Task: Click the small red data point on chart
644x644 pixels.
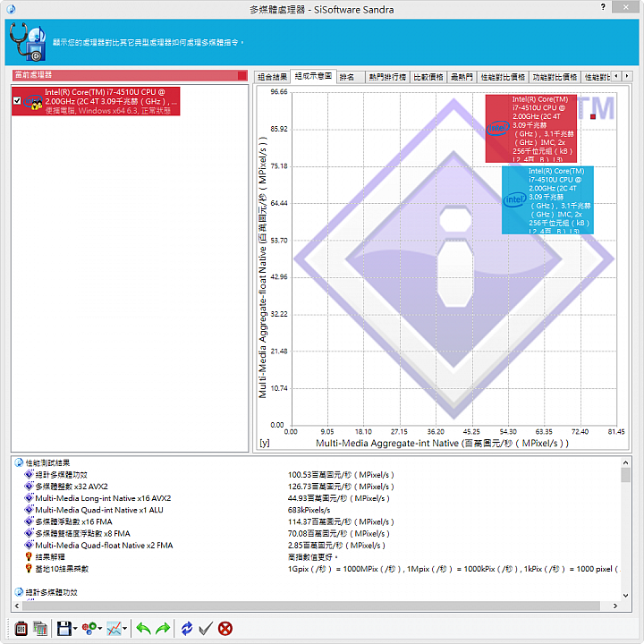Action: (593, 117)
